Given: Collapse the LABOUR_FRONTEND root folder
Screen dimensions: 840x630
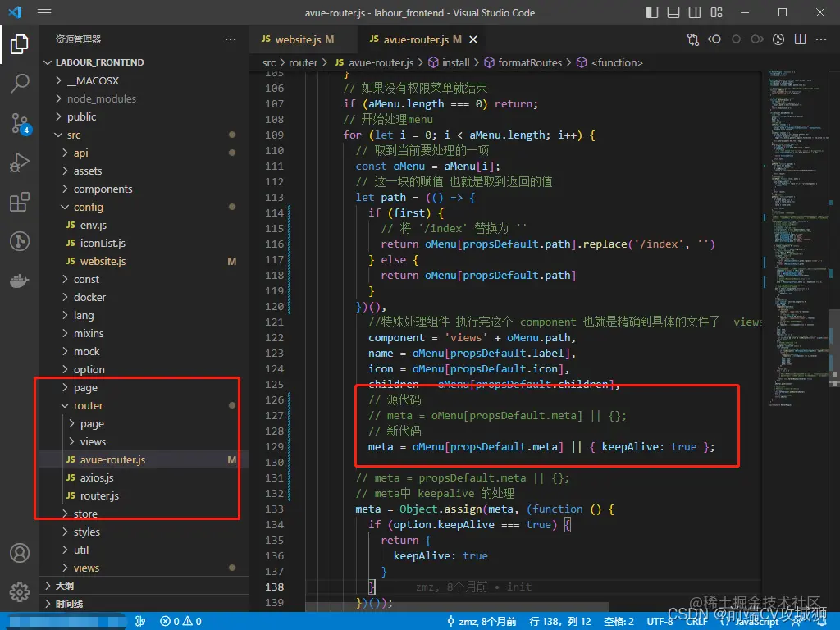Looking at the screenshot, I should tap(144, 62).
